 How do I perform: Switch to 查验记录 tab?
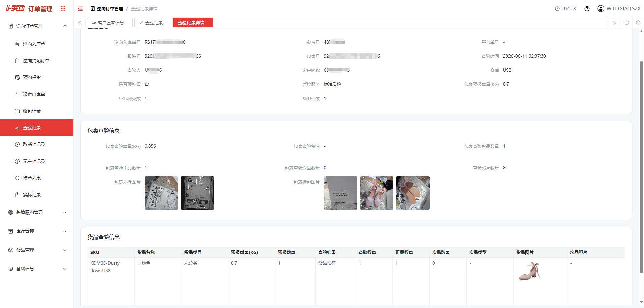point(153,23)
